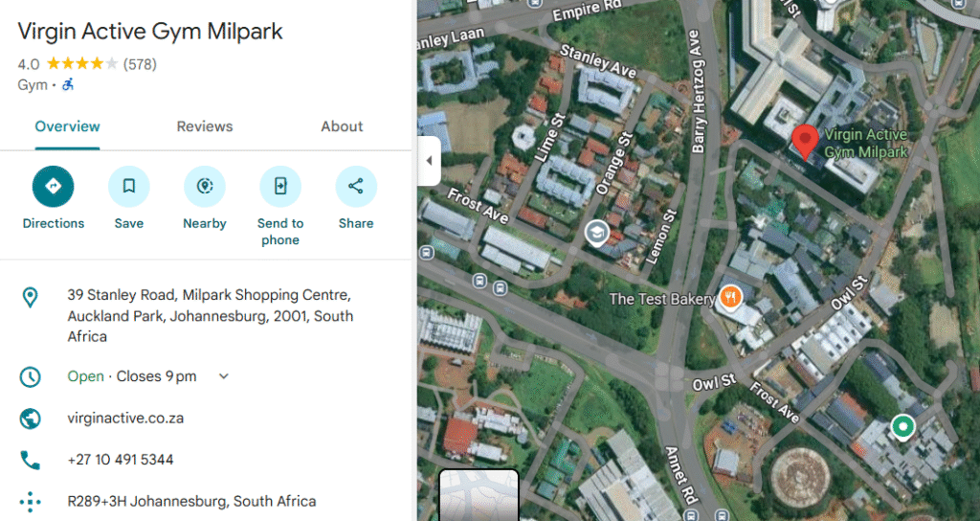Open the About tab
Viewport: 980px width, 521px height.
(342, 126)
